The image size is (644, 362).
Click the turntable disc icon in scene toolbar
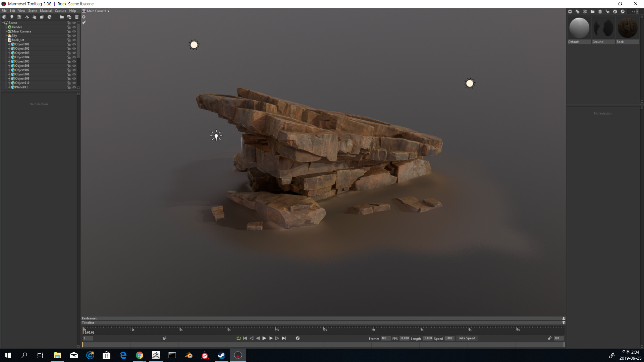[49, 17]
